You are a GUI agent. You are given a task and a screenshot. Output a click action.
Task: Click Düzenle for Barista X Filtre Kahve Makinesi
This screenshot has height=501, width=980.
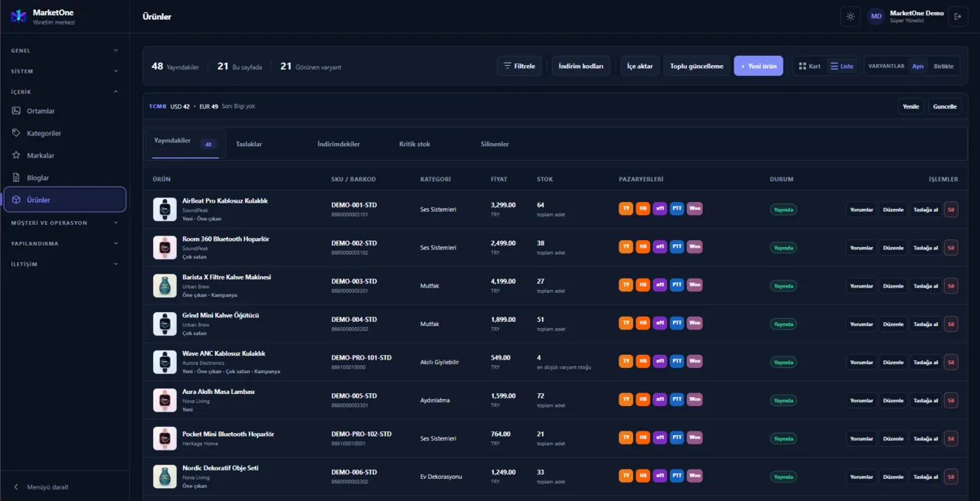(893, 286)
